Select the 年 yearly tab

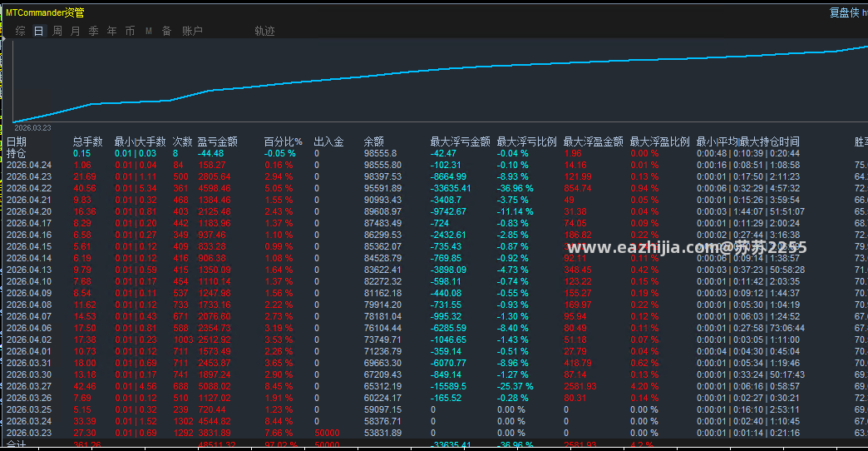[x=111, y=31]
